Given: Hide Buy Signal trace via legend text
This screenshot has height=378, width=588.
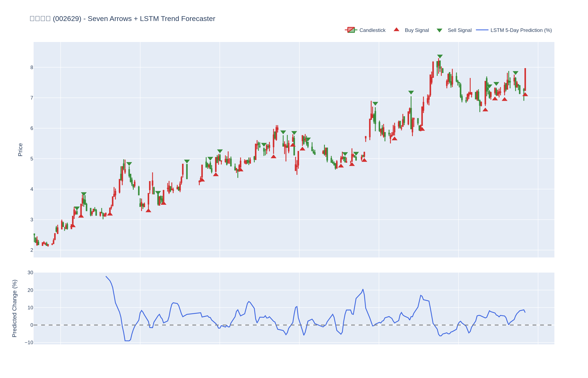Looking at the screenshot, I should click(x=417, y=30).
